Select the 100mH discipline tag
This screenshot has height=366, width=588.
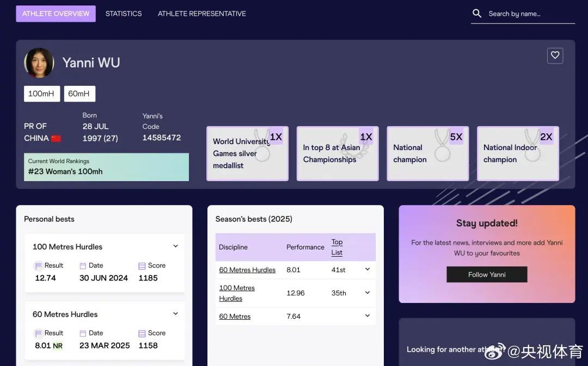click(41, 94)
